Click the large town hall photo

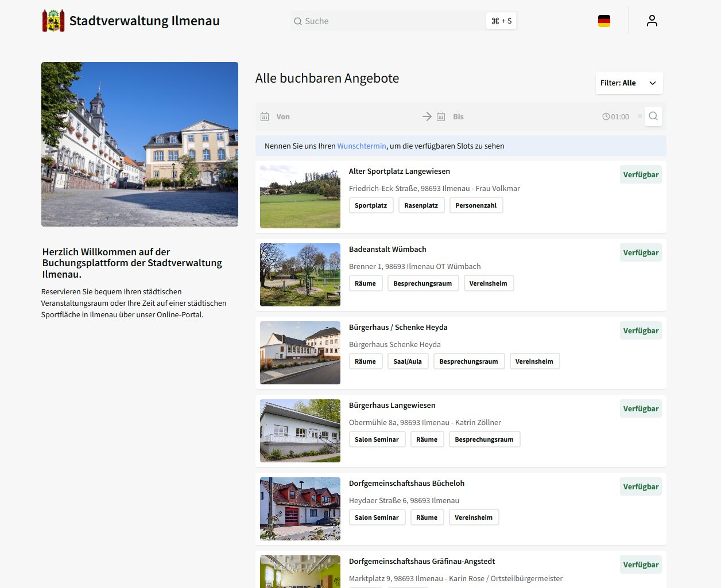point(139,144)
